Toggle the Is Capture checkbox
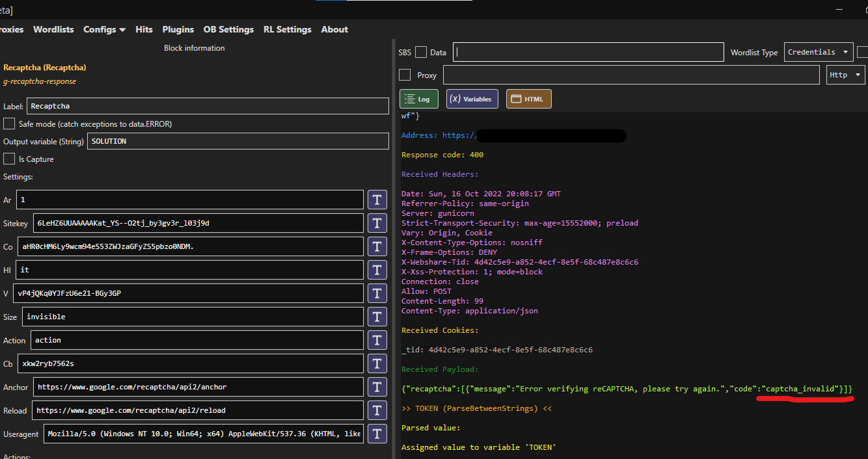This screenshot has width=868, height=459. (x=9, y=159)
